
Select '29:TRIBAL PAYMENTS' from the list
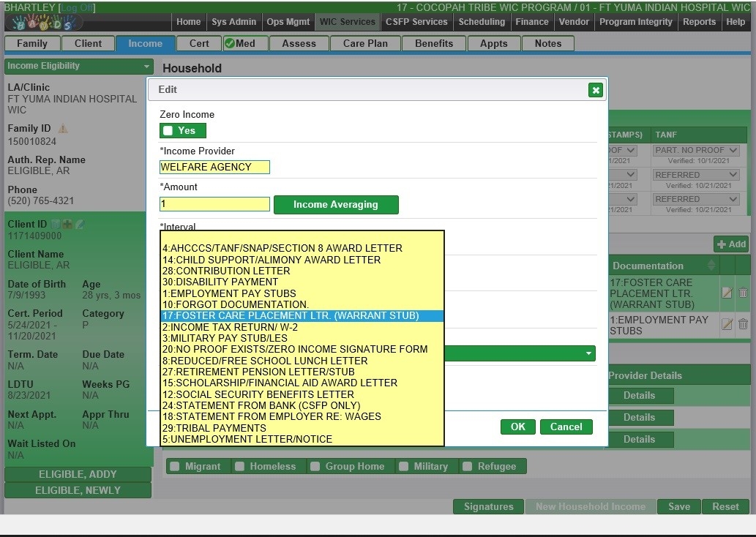click(214, 428)
